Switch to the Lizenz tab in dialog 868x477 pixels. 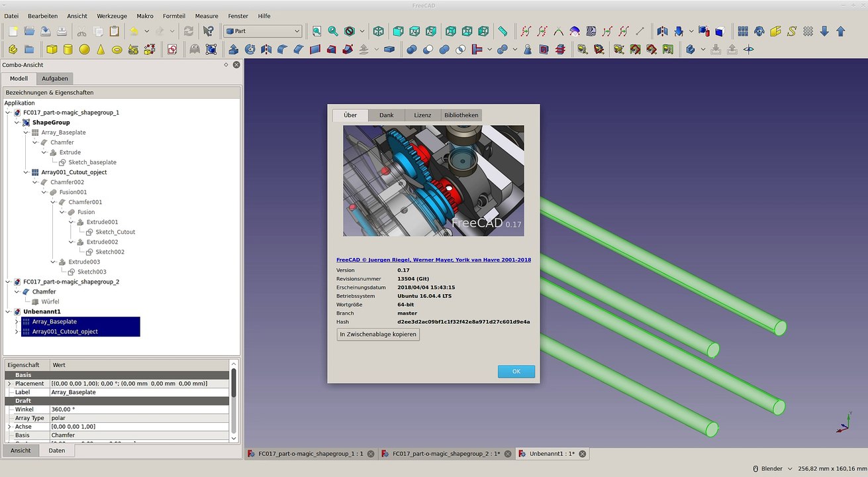[x=422, y=115]
